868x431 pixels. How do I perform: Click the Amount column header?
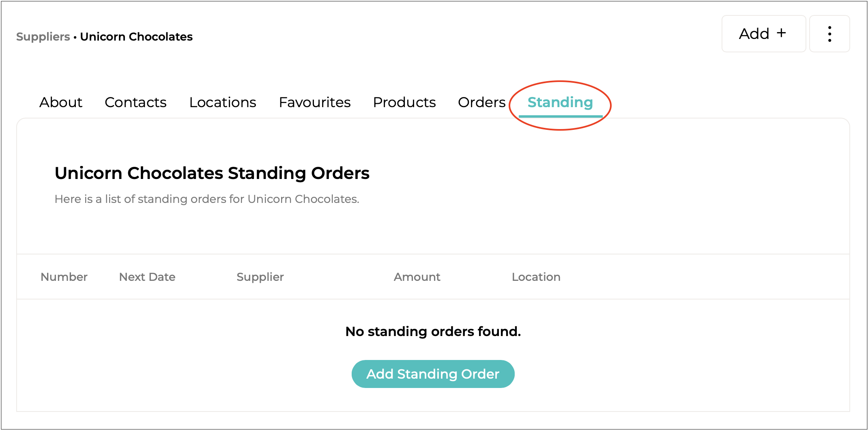pyautogui.click(x=417, y=277)
